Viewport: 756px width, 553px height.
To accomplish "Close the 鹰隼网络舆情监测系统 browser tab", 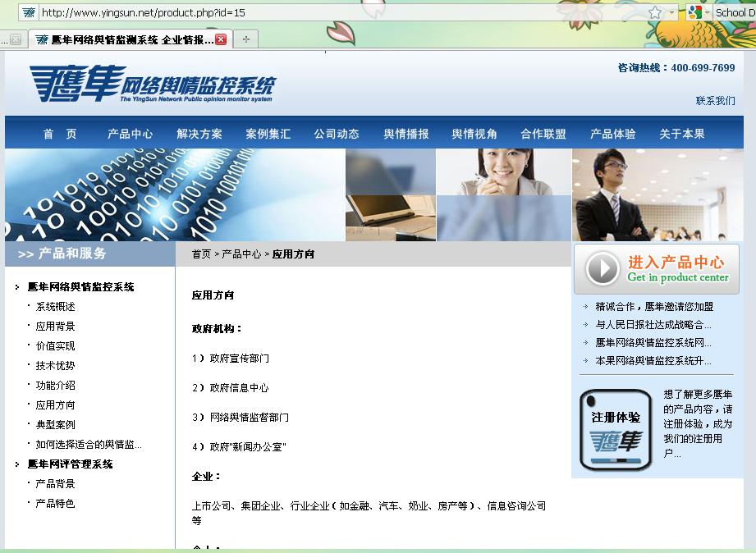I will tap(221, 39).
